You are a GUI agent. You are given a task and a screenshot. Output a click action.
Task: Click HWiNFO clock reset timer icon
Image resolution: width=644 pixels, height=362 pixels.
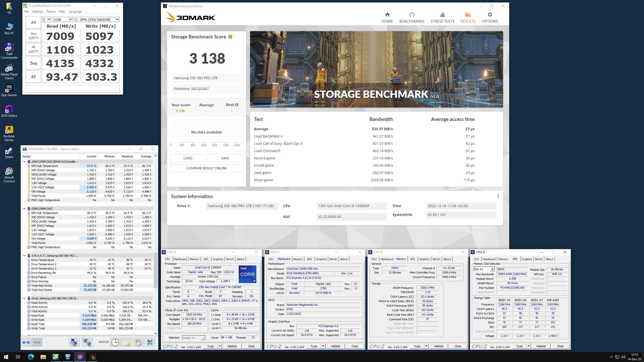115,342
